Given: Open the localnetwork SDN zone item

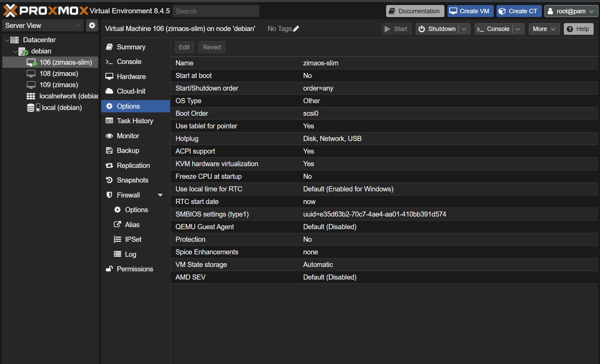Looking at the screenshot, I should tap(68, 96).
